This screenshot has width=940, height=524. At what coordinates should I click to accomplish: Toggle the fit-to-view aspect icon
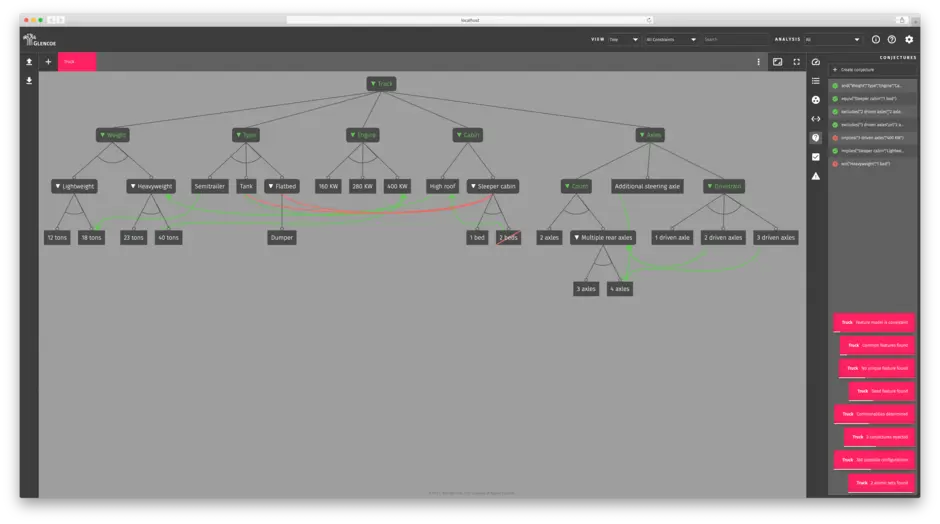[777, 62]
